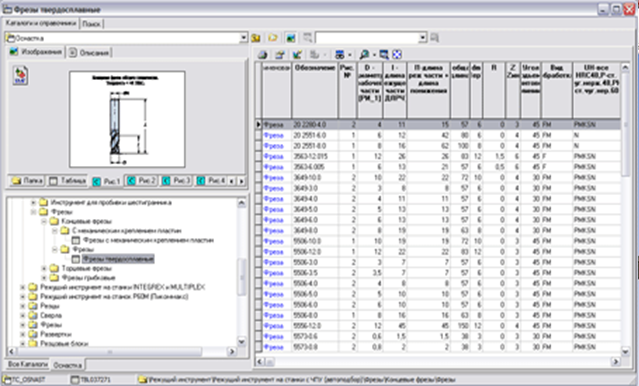Image resolution: width=639 pixels, height=386 pixels.
Task: Click the binoculars icon in table toolbar
Action: [339, 54]
